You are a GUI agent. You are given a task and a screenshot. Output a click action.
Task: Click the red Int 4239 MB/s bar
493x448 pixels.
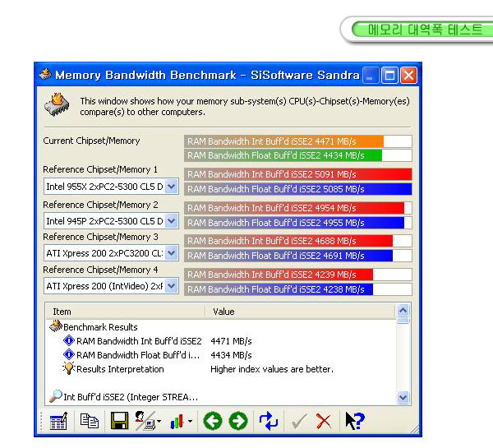point(279,275)
